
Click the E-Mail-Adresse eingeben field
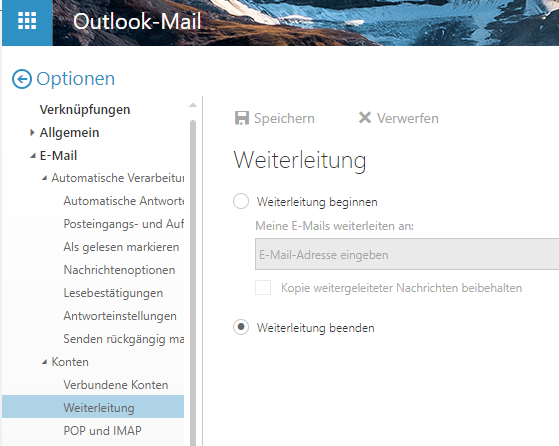(x=407, y=254)
